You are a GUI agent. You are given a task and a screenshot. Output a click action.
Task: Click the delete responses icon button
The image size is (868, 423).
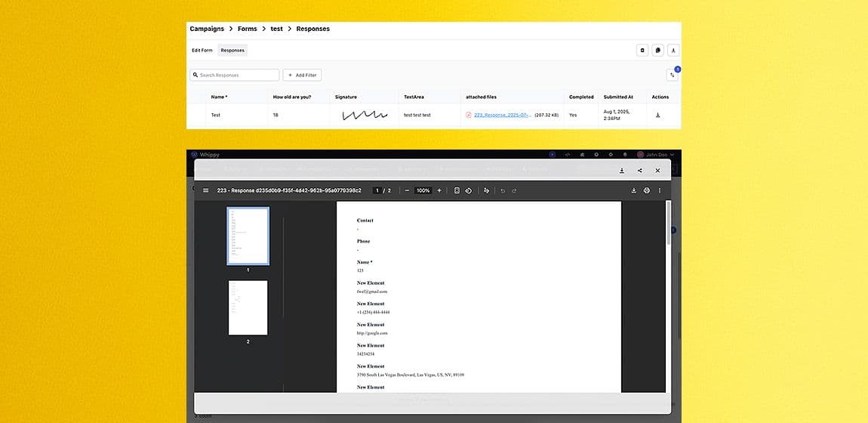point(642,51)
